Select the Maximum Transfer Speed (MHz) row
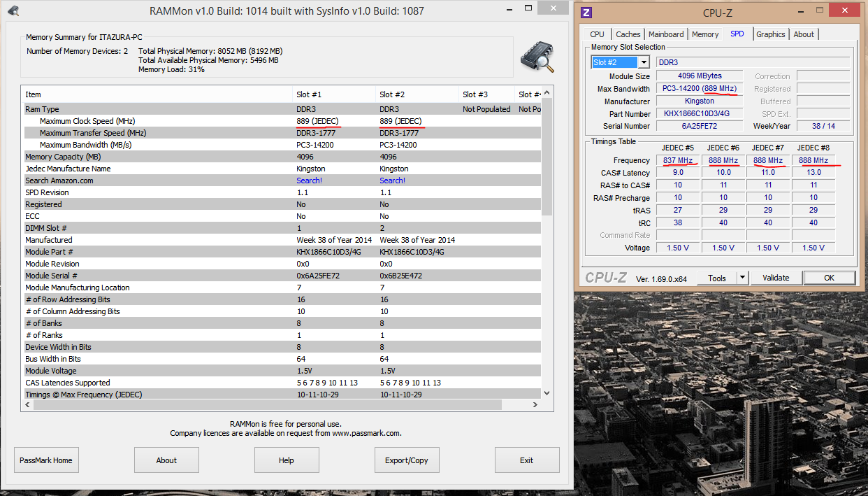The width and height of the screenshot is (868, 496). click(x=282, y=133)
